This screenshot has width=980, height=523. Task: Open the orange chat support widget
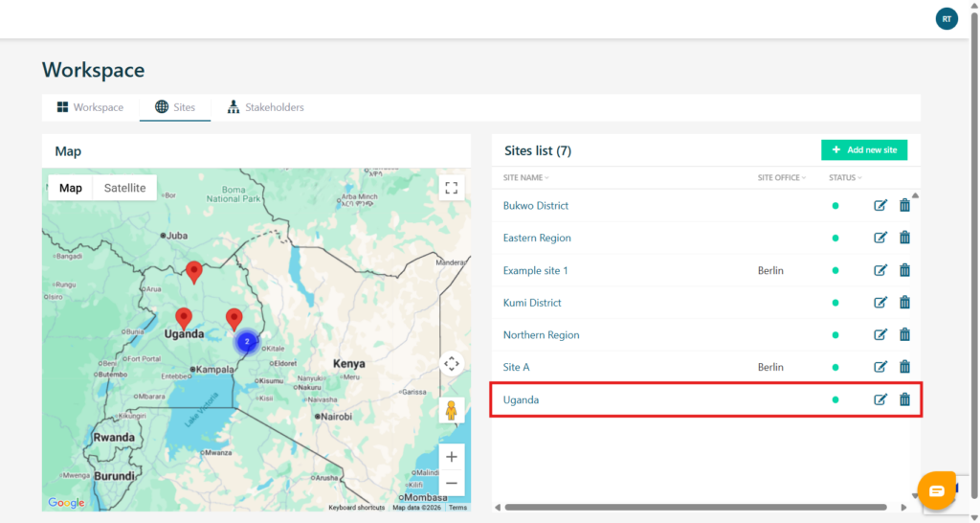pos(936,490)
